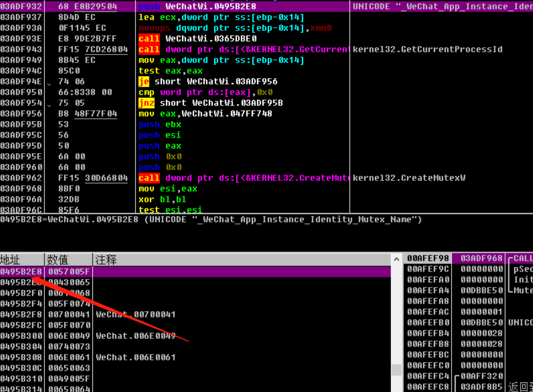
Task: Click dump address 0495B300
Action: (21, 336)
